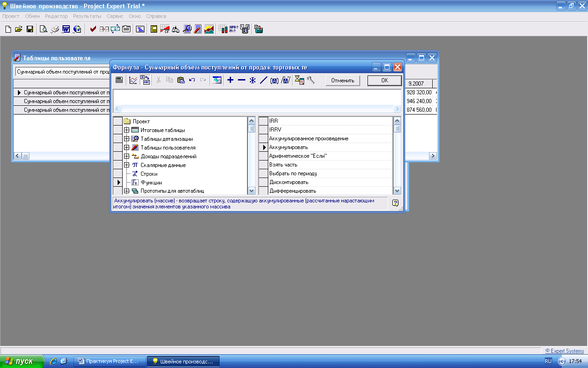Click the wrench settings icon in Formula toolbar
Viewport: 588px width, 368px height.
point(311,80)
